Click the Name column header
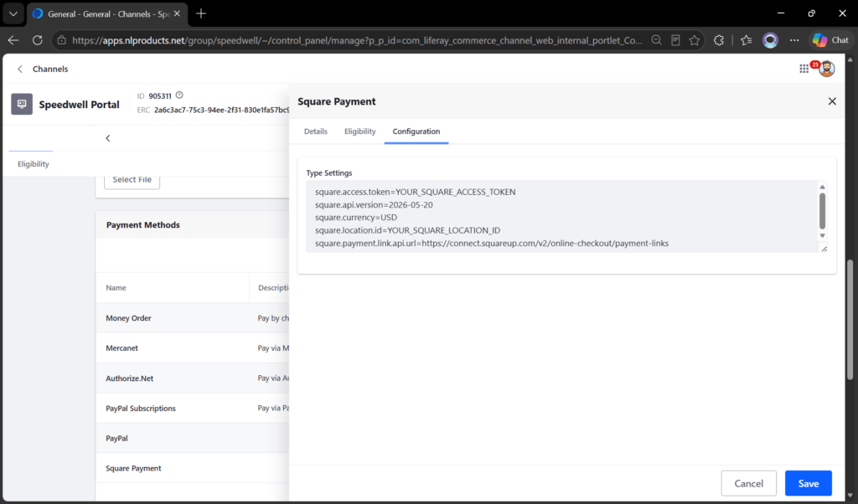858x504 pixels. pyautogui.click(x=116, y=287)
